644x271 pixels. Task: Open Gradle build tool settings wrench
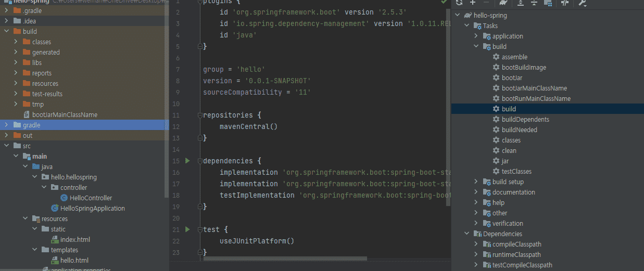click(x=582, y=3)
